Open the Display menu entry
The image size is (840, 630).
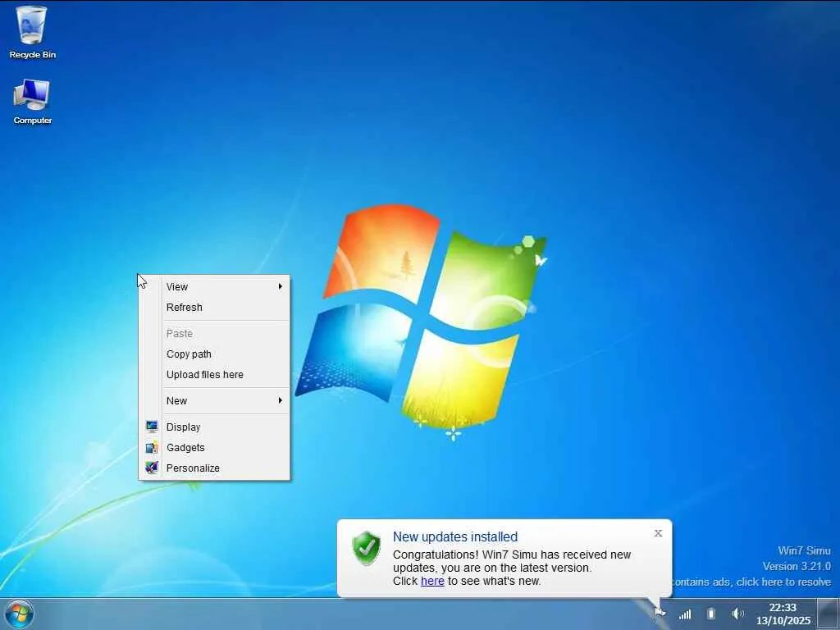[214, 427]
